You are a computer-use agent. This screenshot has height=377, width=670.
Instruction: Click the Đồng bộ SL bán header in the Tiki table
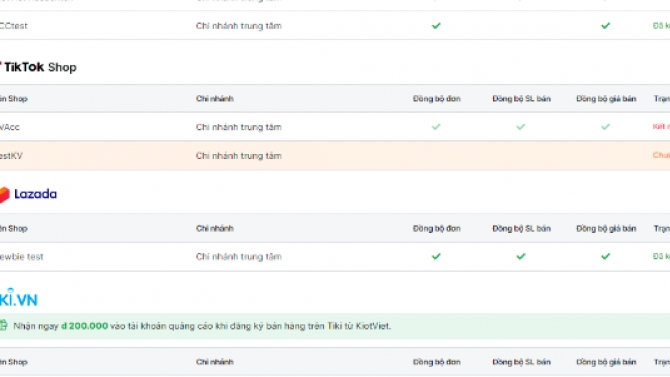point(521,362)
